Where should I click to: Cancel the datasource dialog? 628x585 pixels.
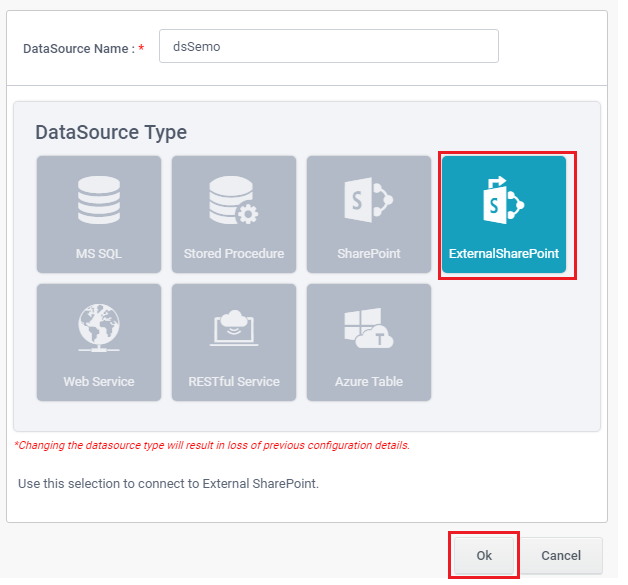point(561,555)
